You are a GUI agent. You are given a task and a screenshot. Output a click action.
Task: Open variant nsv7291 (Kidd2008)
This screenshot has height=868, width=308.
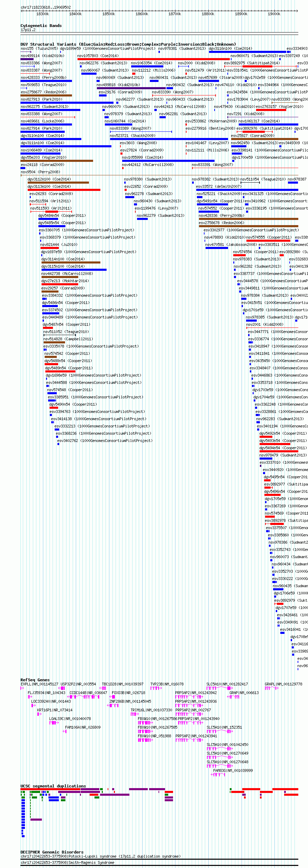tap(246, 114)
